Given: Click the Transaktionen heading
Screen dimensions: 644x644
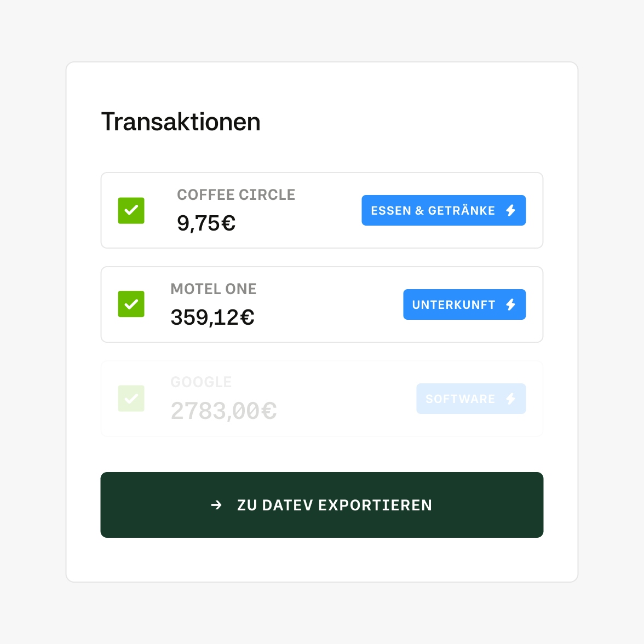Looking at the screenshot, I should tap(181, 122).
